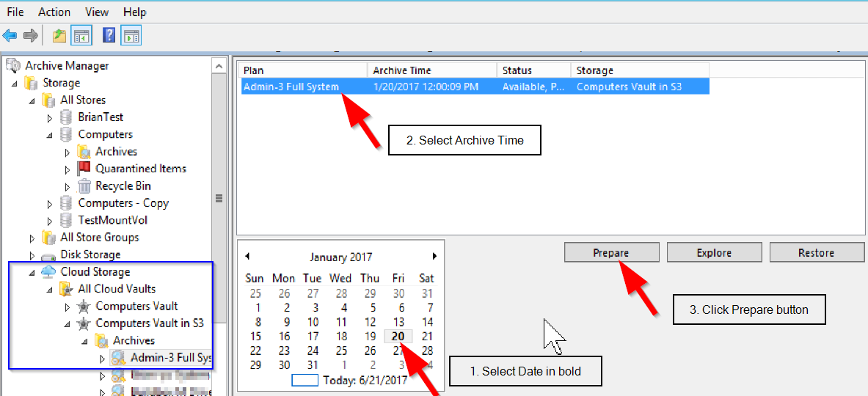This screenshot has width=868, height=396.
Task: Collapse the Computers Vault in S3 node
Action: click(67, 323)
